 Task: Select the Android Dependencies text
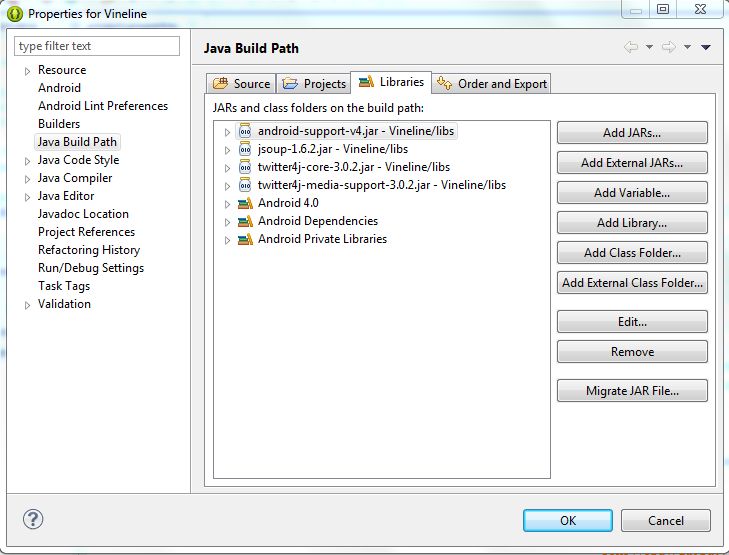tap(318, 221)
